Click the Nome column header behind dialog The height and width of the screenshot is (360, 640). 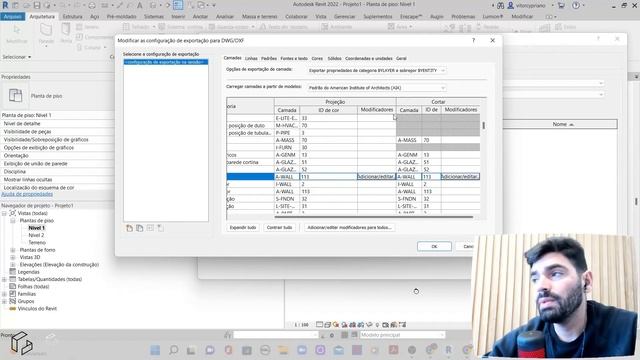[x=560, y=124]
